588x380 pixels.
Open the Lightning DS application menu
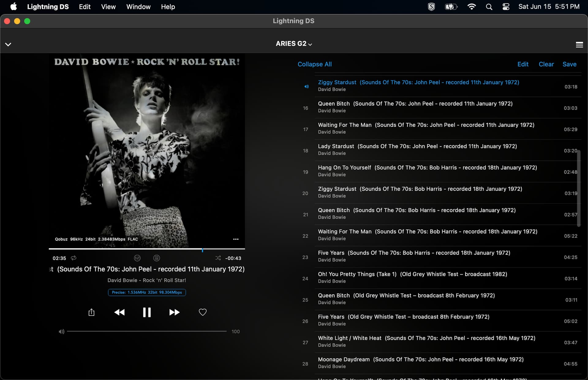48,7
